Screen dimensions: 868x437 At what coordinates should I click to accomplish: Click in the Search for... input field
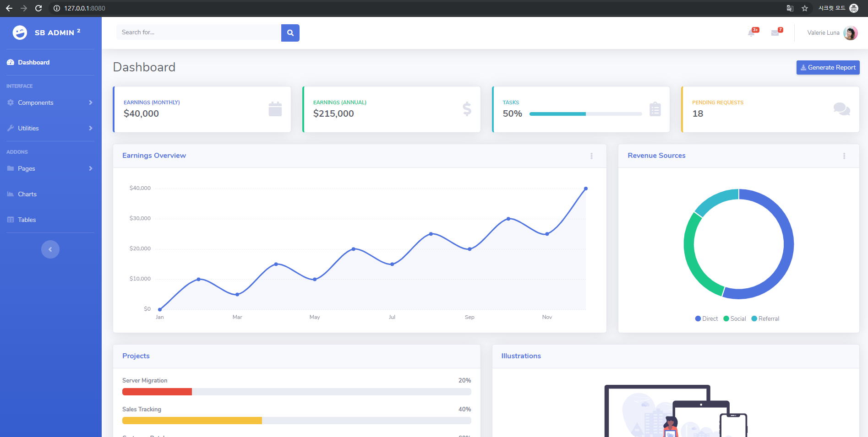[x=199, y=32]
